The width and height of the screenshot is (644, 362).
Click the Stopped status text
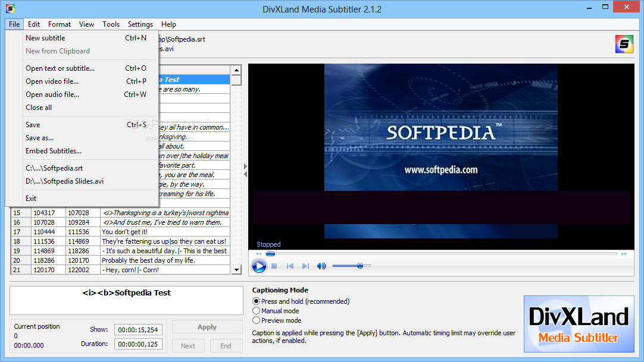coord(268,244)
